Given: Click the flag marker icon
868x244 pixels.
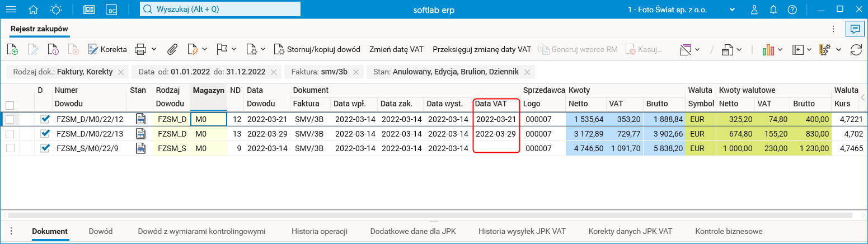Looking at the screenshot, I should pos(222,49).
